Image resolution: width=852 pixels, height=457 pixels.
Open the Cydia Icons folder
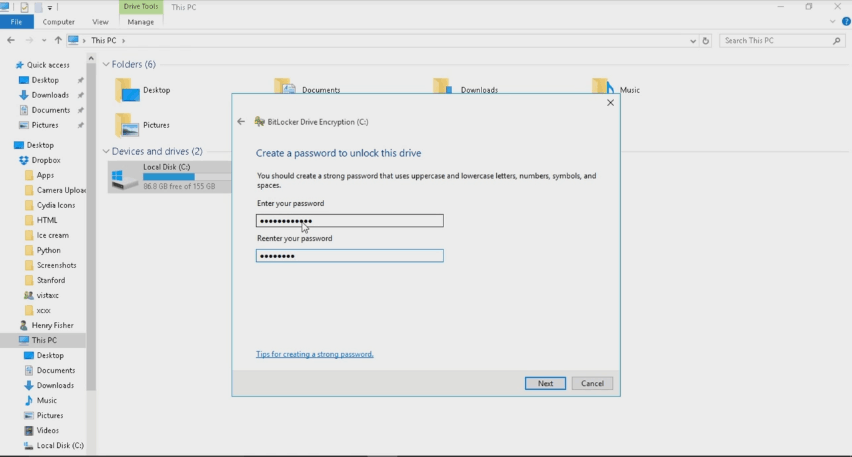[x=55, y=205]
